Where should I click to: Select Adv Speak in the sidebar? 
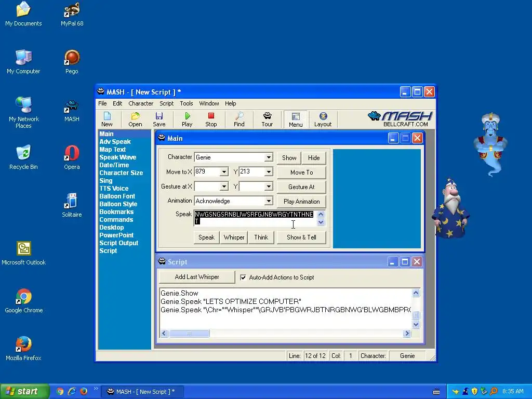(115, 142)
